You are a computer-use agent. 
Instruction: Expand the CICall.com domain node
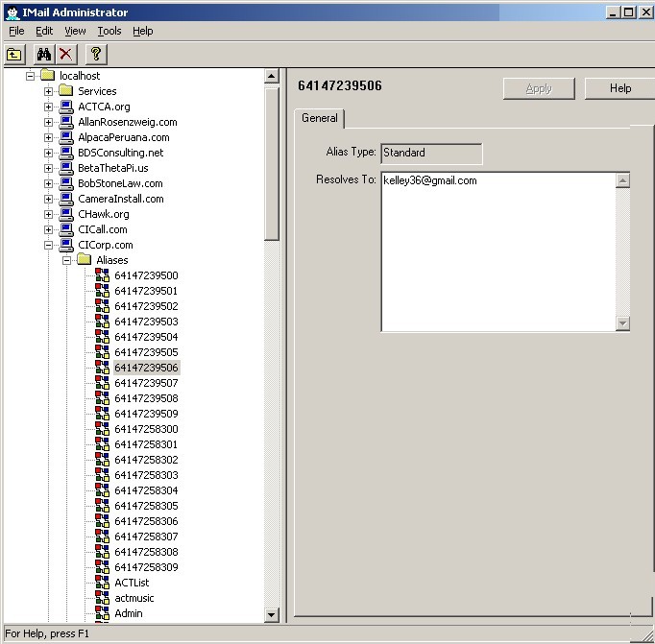(48, 229)
